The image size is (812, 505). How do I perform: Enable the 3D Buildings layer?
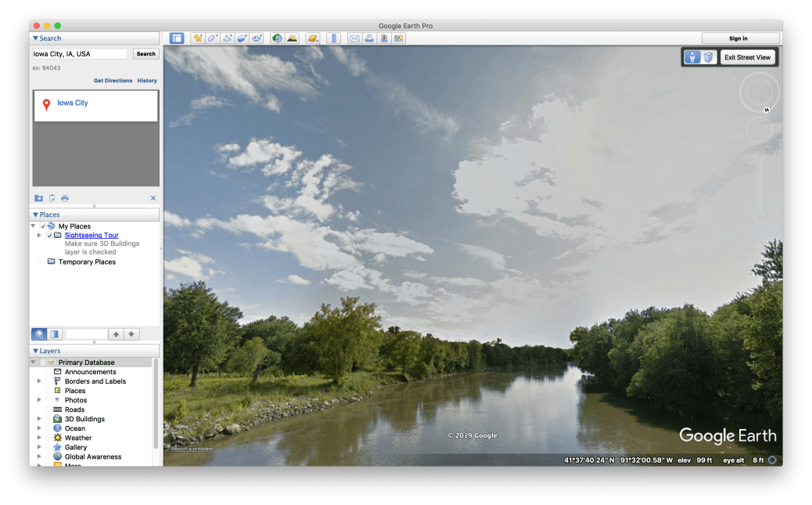49,418
